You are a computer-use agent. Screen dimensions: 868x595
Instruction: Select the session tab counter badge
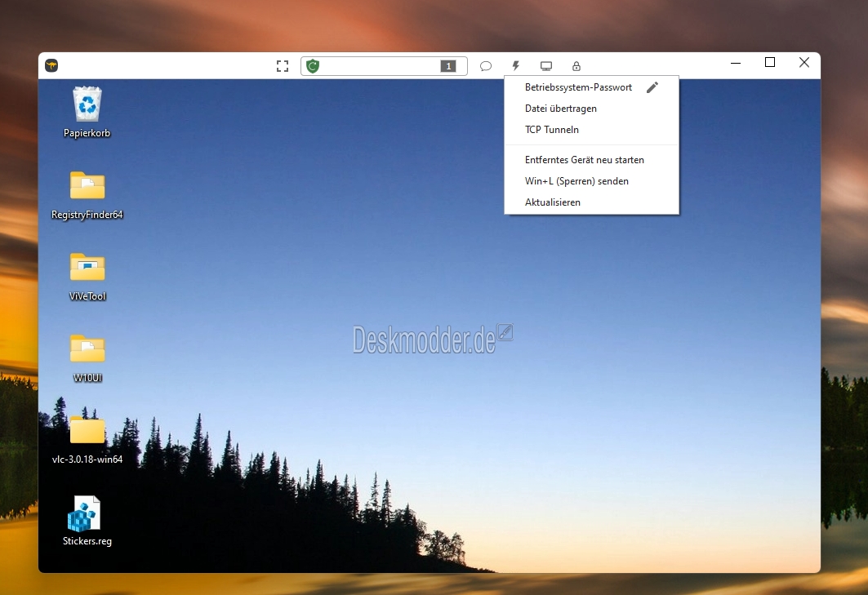tap(448, 66)
